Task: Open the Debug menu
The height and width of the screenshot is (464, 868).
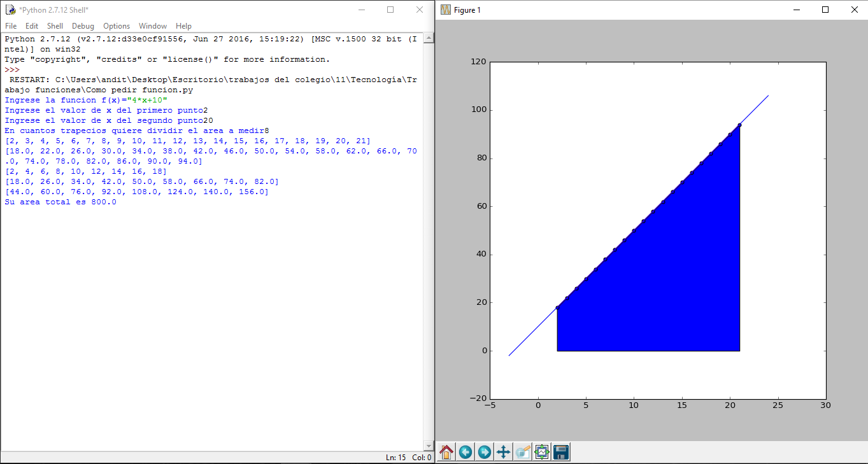Action: [83, 26]
